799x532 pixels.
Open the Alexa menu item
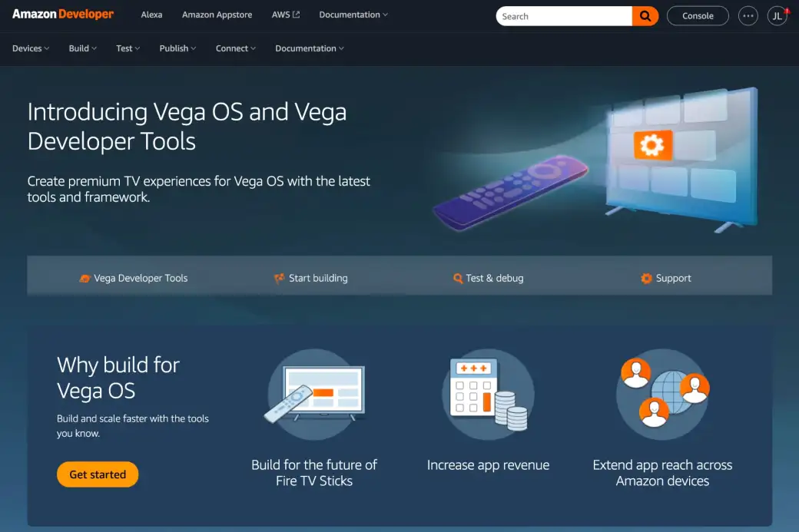[151, 15]
